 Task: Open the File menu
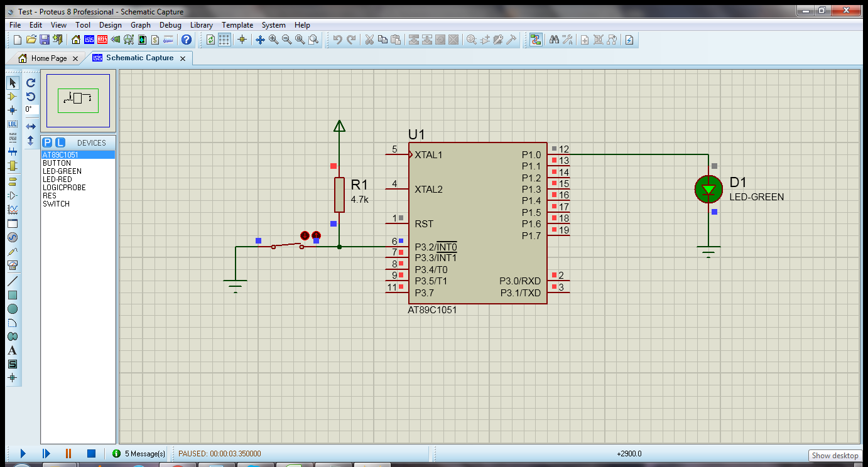(x=15, y=25)
